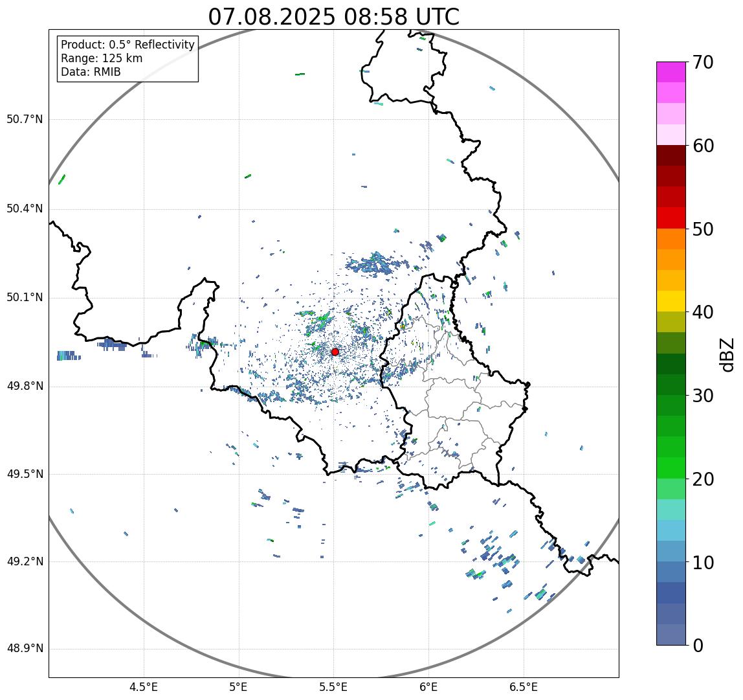This screenshot has width=743, height=700.
Task: Click the dark maroon swatch just below 60
Action: pos(671,155)
